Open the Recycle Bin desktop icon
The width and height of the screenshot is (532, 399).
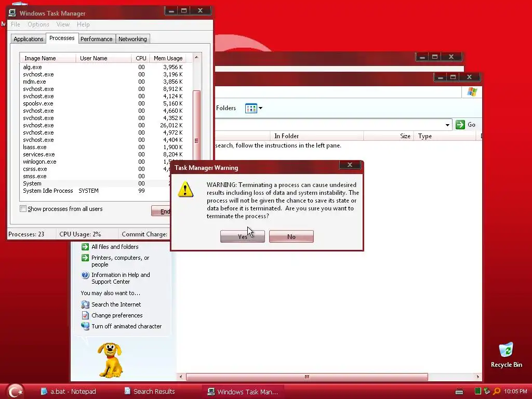tap(506, 355)
